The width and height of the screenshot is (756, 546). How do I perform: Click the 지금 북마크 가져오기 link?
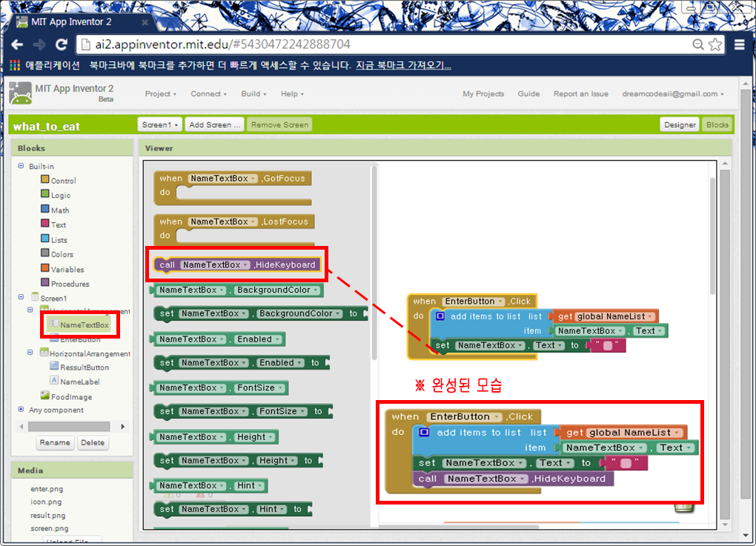(403, 65)
